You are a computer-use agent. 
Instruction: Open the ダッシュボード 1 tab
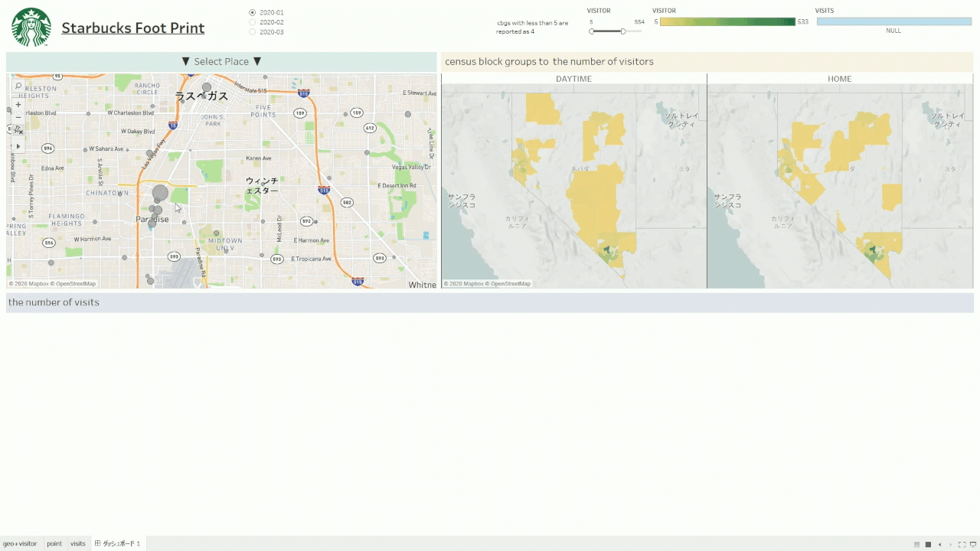point(118,543)
